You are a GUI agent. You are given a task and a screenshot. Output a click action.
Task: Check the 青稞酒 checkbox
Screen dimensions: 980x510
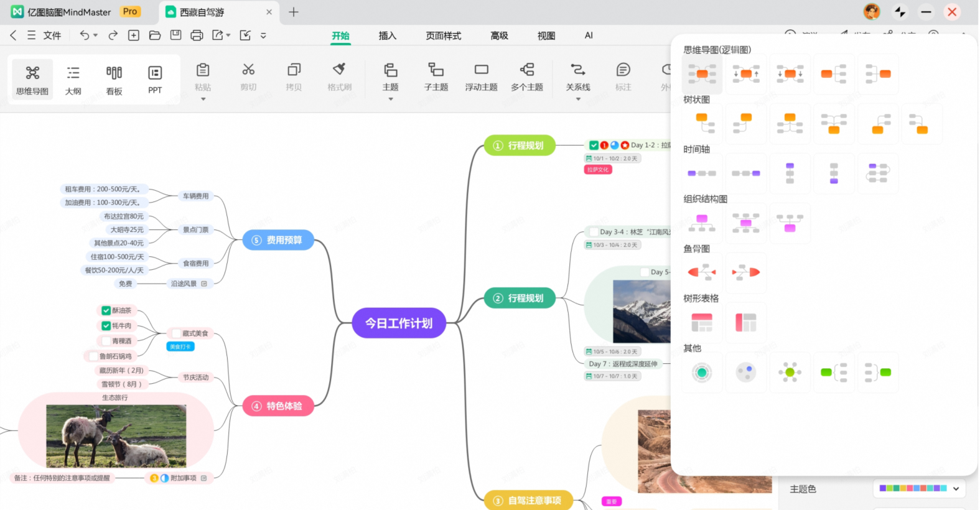click(x=106, y=341)
